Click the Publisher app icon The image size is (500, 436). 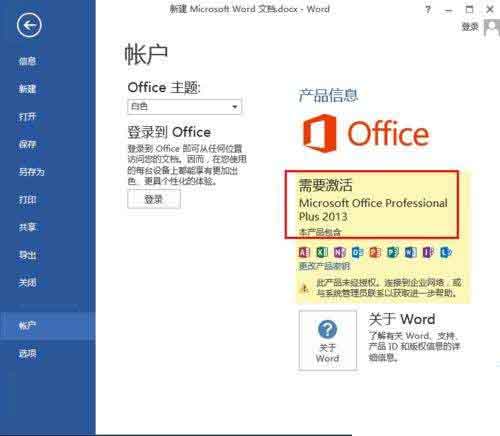pos(393,252)
